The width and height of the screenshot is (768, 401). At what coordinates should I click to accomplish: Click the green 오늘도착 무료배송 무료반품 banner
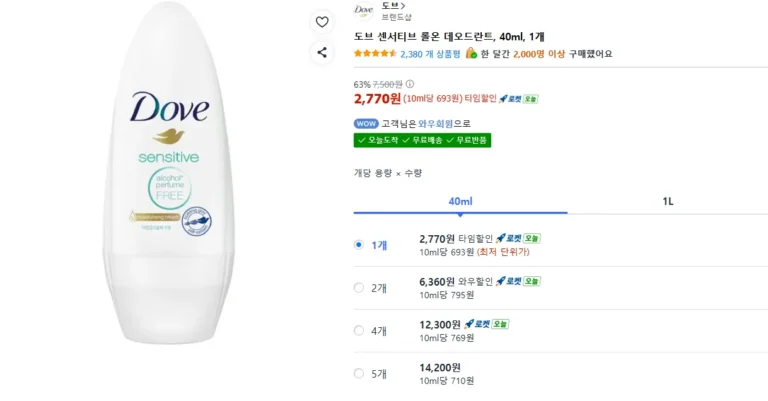click(x=422, y=140)
